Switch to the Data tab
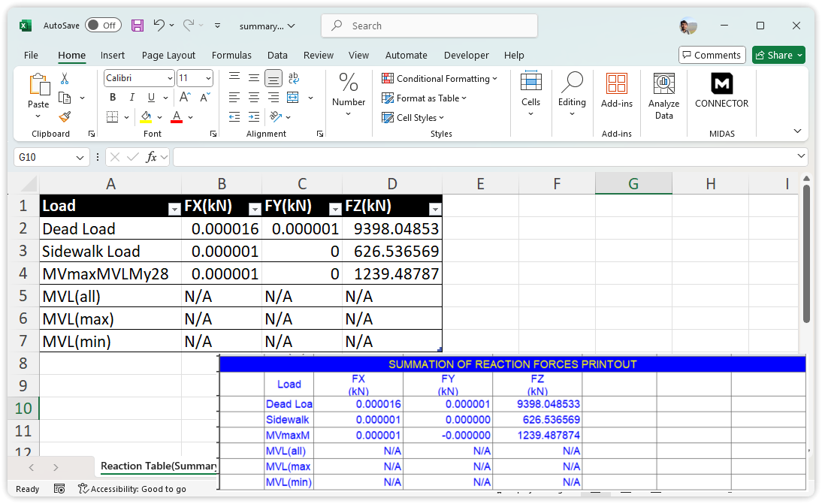 click(x=277, y=55)
